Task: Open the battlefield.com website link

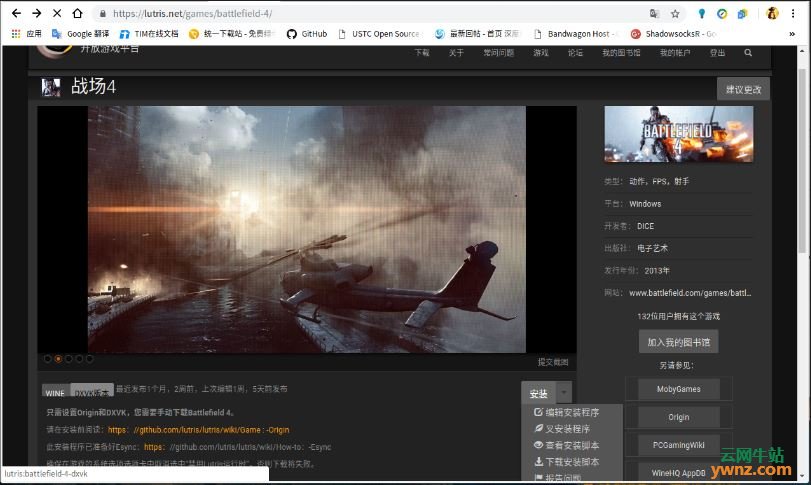Action: click(x=690, y=293)
